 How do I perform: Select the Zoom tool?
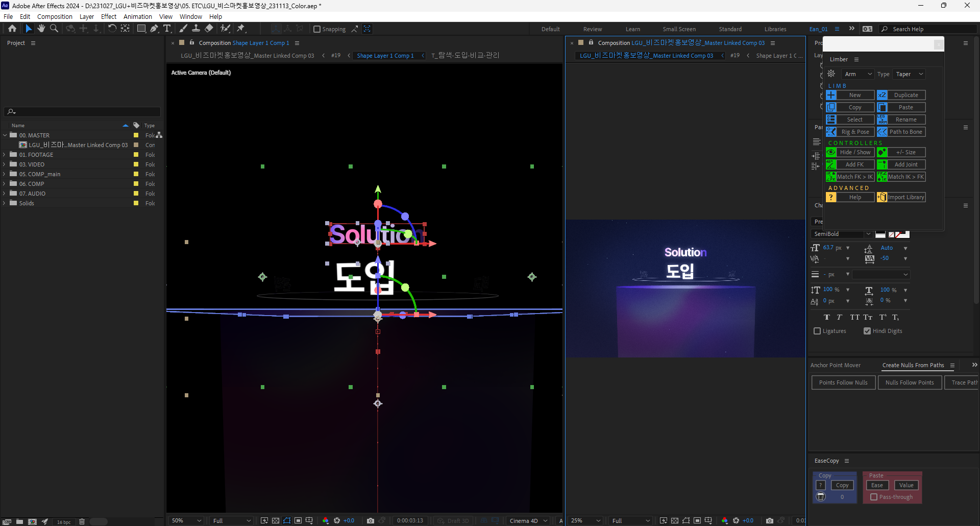click(x=54, y=29)
